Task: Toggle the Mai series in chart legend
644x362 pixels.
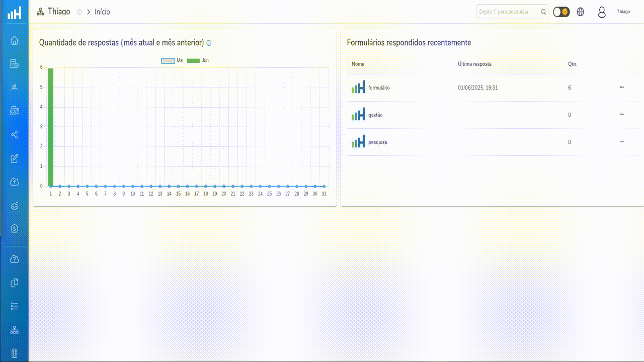Action: [x=172, y=60]
